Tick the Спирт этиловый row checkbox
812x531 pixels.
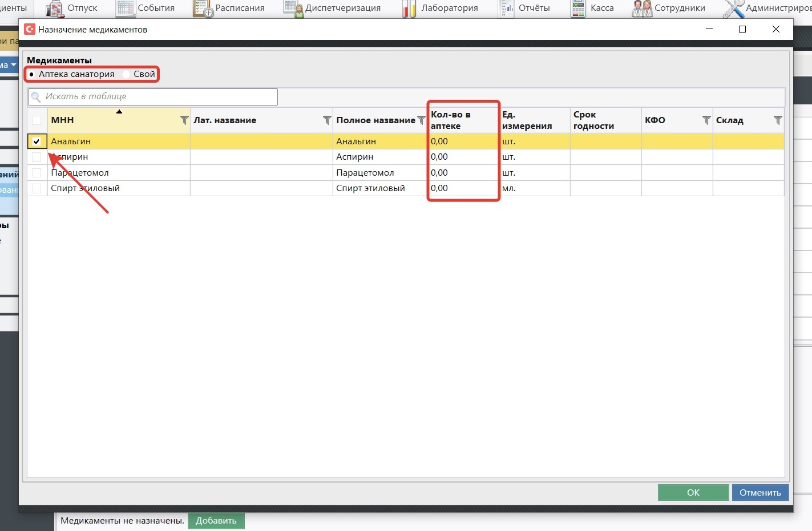point(37,188)
